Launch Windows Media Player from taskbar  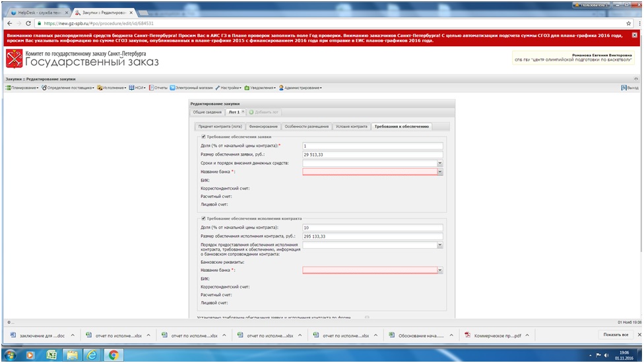tap(30, 355)
